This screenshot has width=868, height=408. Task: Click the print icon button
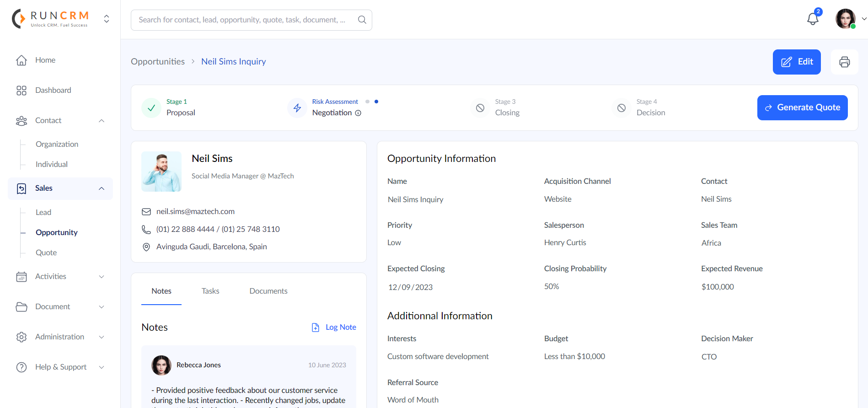tap(844, 62)
